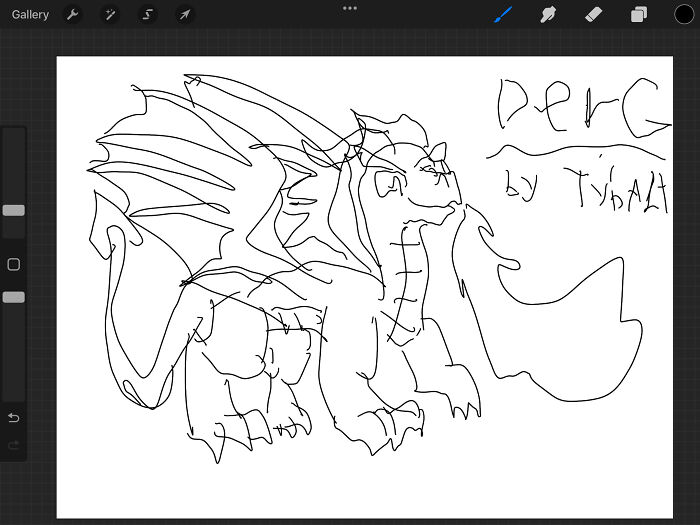Image resolution: width=700 pixels, height=525 pixels.
Task: Tap the handwritten "DerG" title on canvas
Action: click(x=580, y=108)
